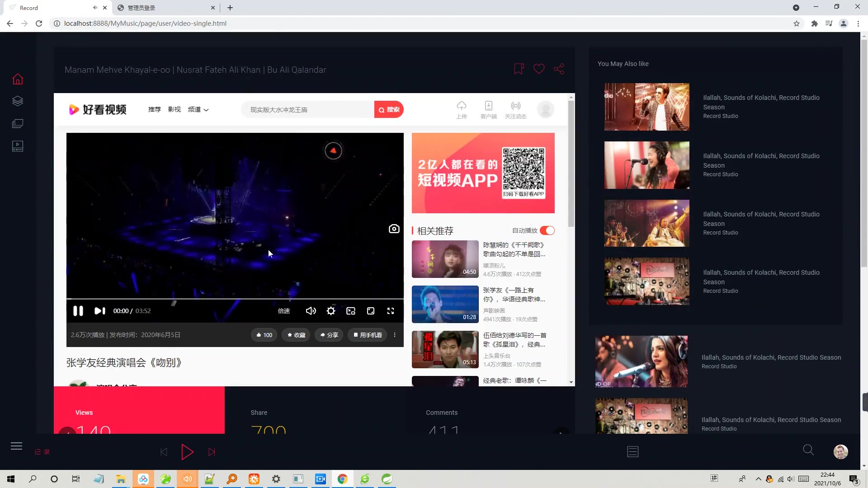Toggle pause on the playing video
The height and width of the screenshot is (488, 868).
(78, 311)
